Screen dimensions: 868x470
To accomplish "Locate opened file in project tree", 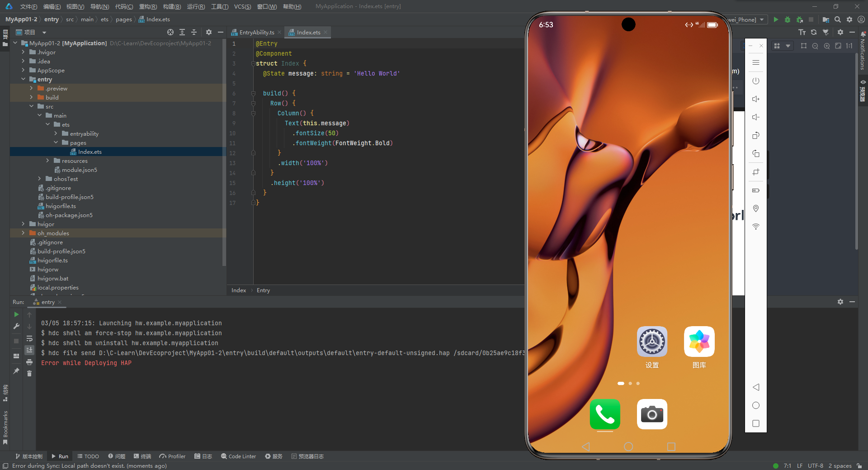I will coord(170,32).
